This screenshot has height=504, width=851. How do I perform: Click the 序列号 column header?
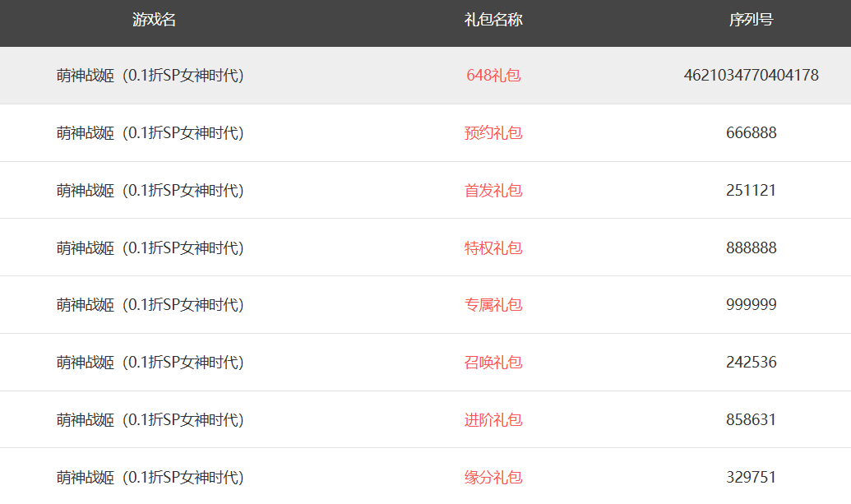click(x=751, y=21)
